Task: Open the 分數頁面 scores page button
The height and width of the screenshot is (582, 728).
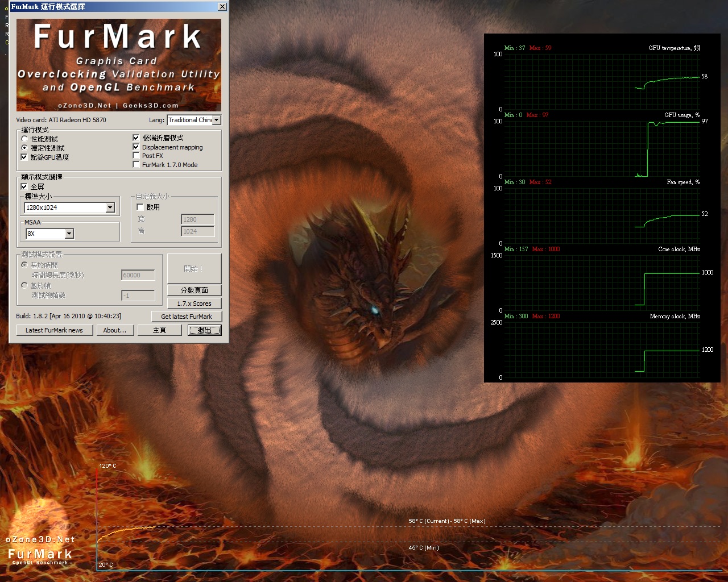Action: 194,290
